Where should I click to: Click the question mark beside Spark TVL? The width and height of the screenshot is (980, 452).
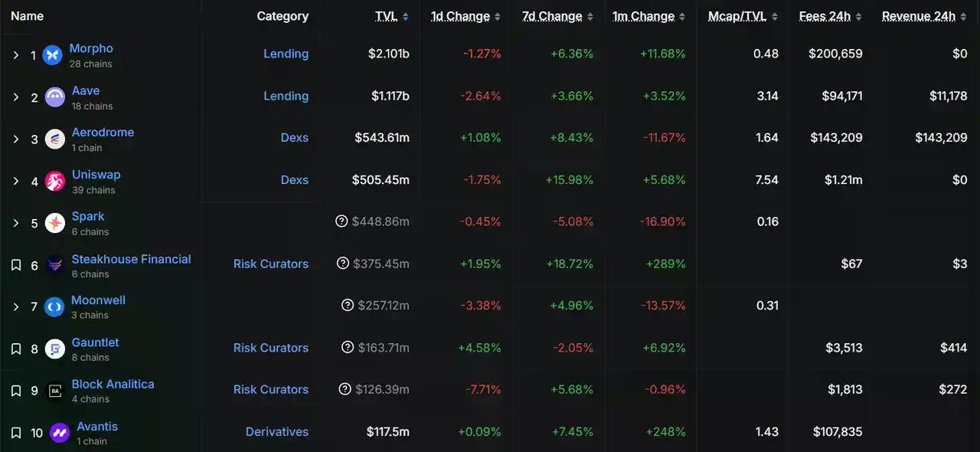[x=341, y=221]
